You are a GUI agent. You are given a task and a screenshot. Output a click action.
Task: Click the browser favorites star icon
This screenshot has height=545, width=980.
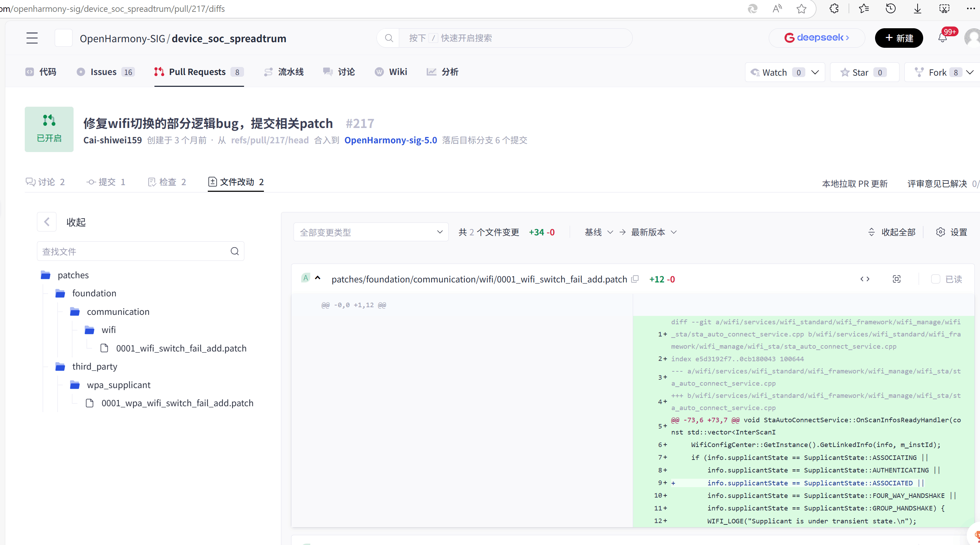click(801, 8)
